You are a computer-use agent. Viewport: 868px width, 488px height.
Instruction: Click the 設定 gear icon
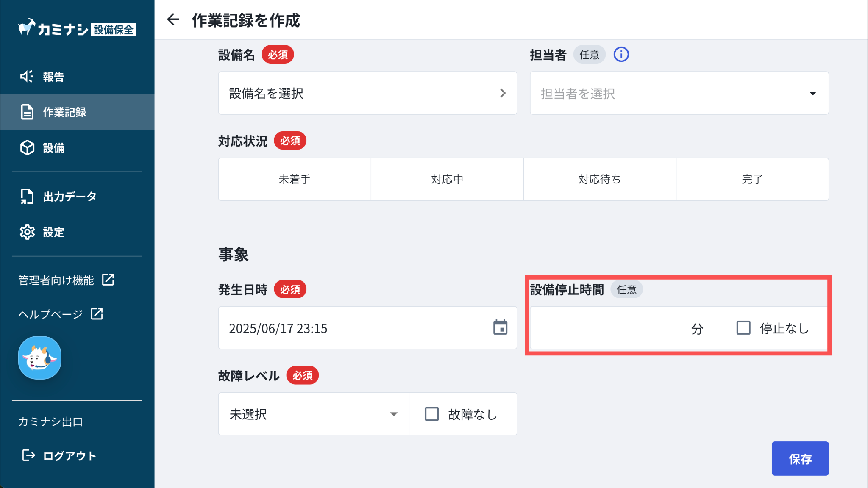tap(27, 232)
